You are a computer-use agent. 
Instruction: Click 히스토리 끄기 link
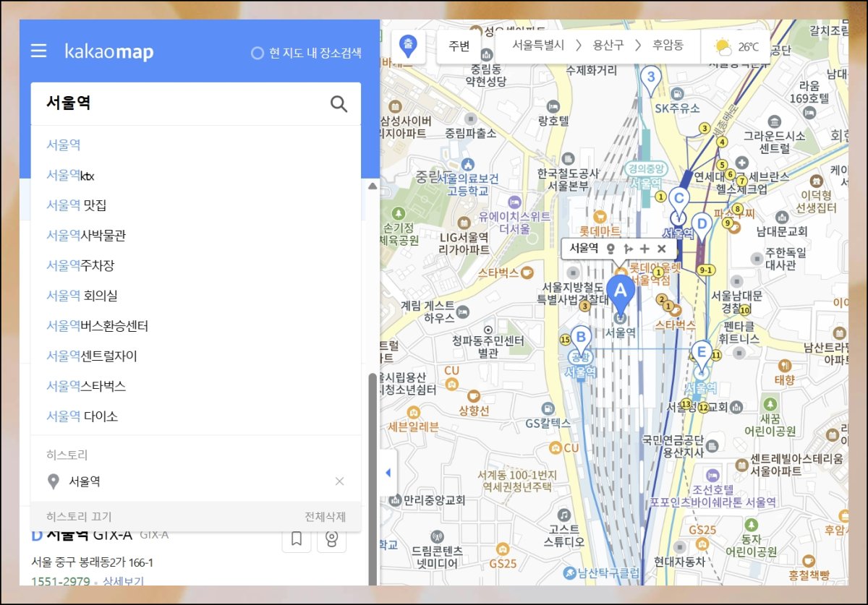point(79,517)
